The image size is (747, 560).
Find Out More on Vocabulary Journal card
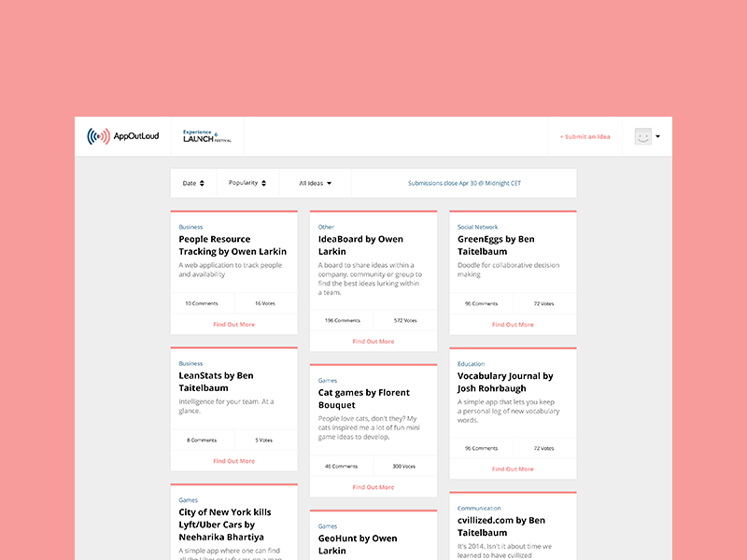pos(513,469)
